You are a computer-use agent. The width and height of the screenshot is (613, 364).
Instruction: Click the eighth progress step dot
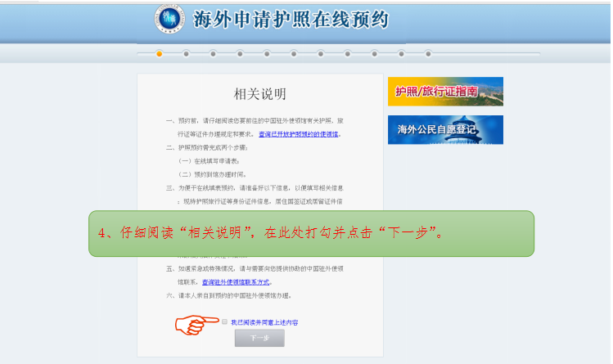(x=347, y=54)
